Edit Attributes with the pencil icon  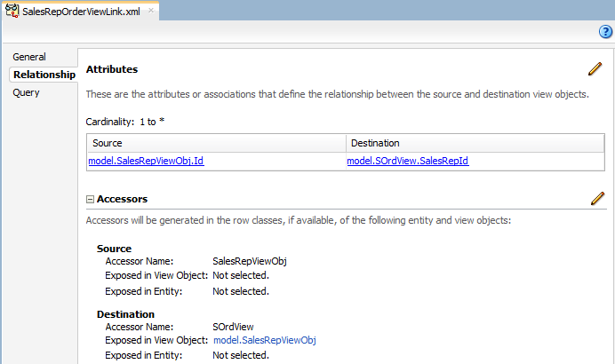(x=595, y=69)
